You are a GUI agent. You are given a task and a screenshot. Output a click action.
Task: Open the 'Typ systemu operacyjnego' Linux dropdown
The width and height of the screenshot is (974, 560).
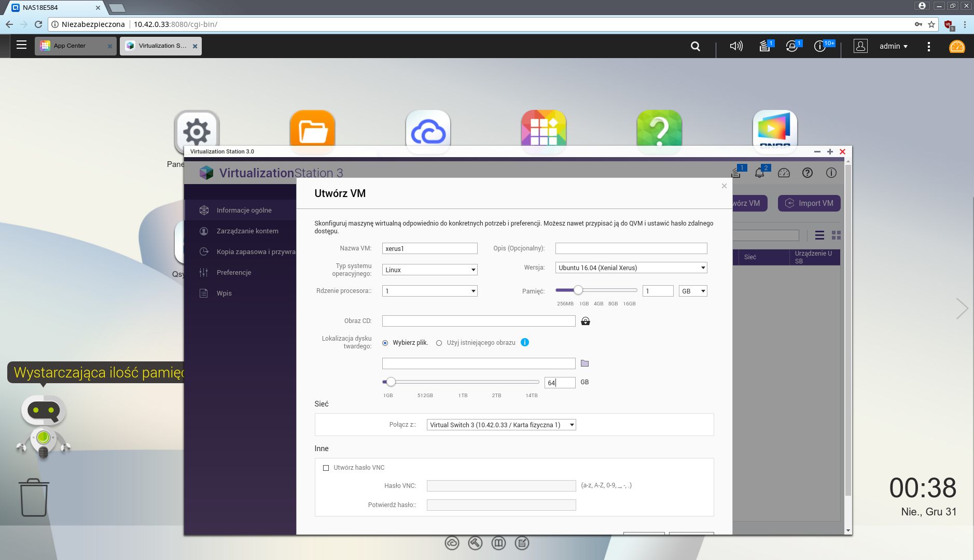[x=429, y=270]
